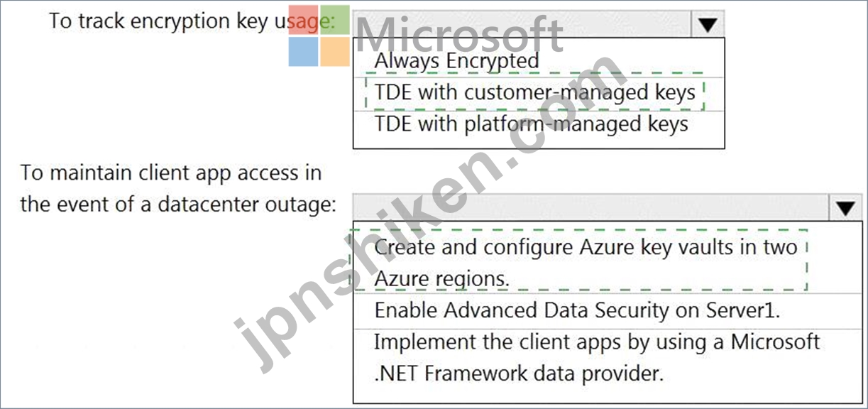Image resolution: width=868 pixels, height=409 pixels.
Task: Click the empty datacenter outage combo box field
Action: click(590, 207)
